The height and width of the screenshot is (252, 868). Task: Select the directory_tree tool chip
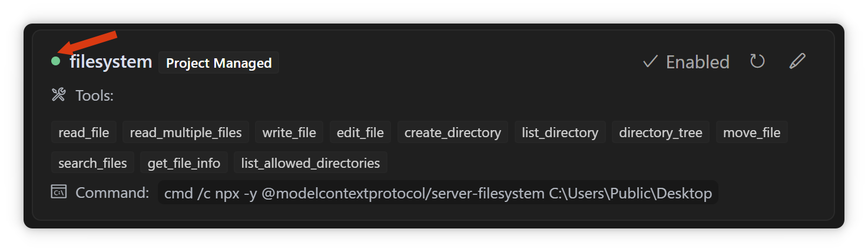pos(660,132)
